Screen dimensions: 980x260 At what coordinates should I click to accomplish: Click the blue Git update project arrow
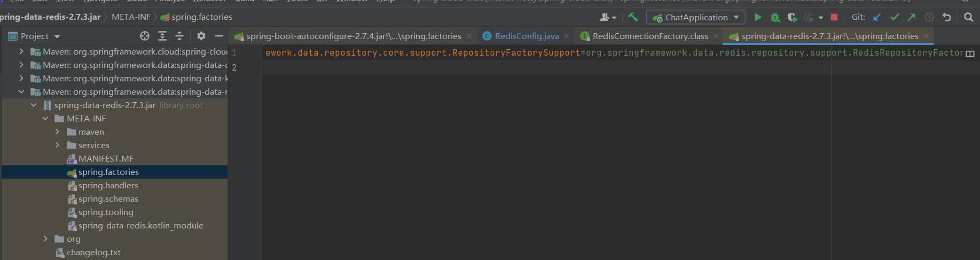[x=877, y=17]
